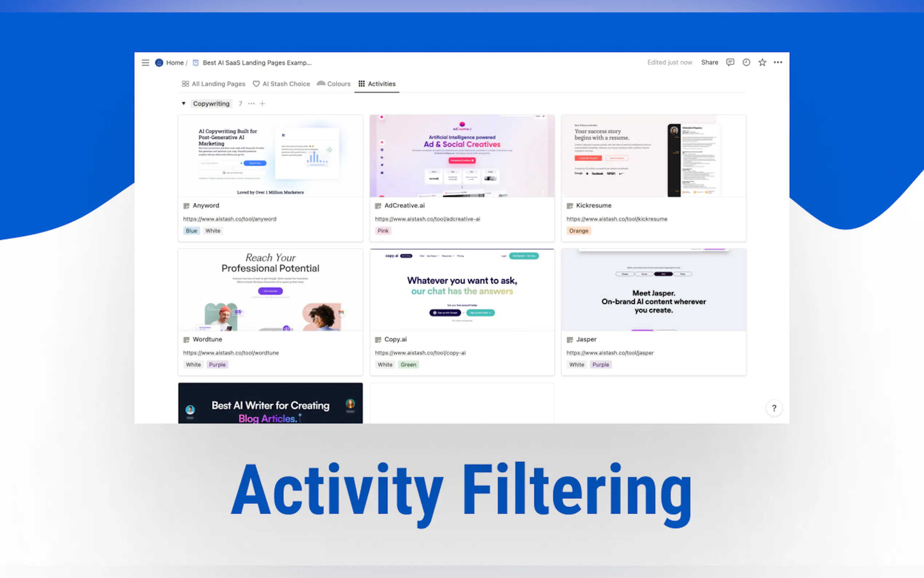The height and width of the screenshot is (578, 924).
Task: Click the Orange color tag on Kickresume
Action: 578,231
